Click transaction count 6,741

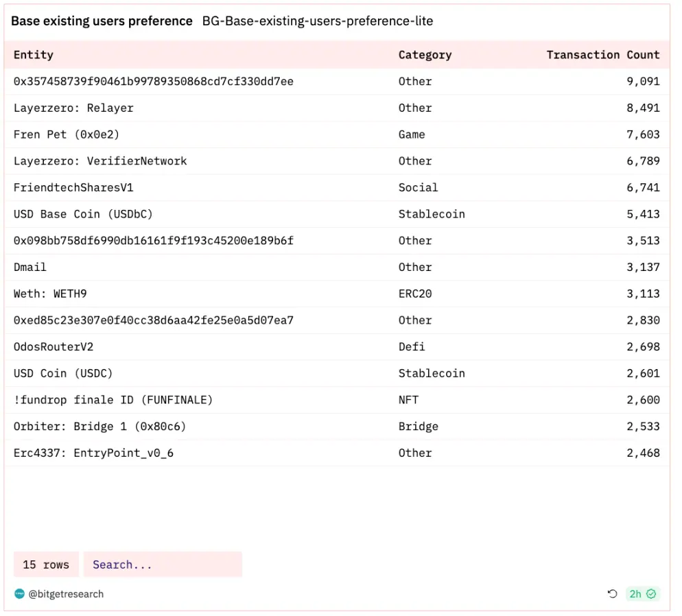[x=643, y=187]
